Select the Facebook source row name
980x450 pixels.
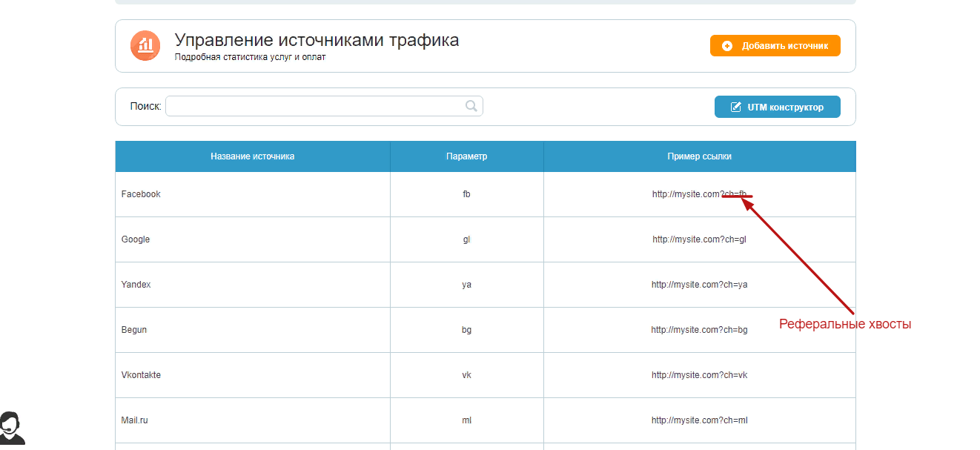(x=141, y=194)
